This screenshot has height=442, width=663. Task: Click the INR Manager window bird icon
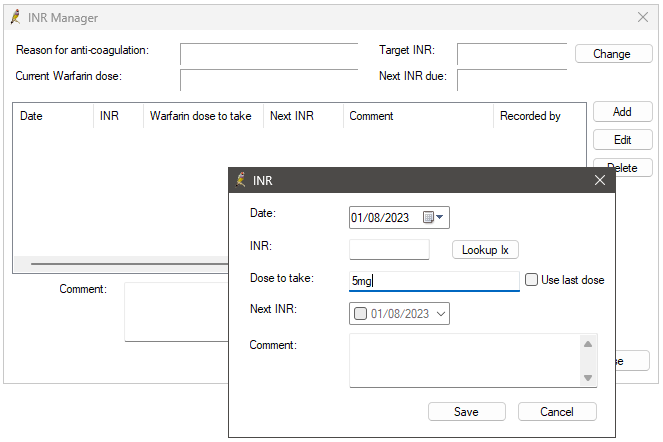[15, 17]
